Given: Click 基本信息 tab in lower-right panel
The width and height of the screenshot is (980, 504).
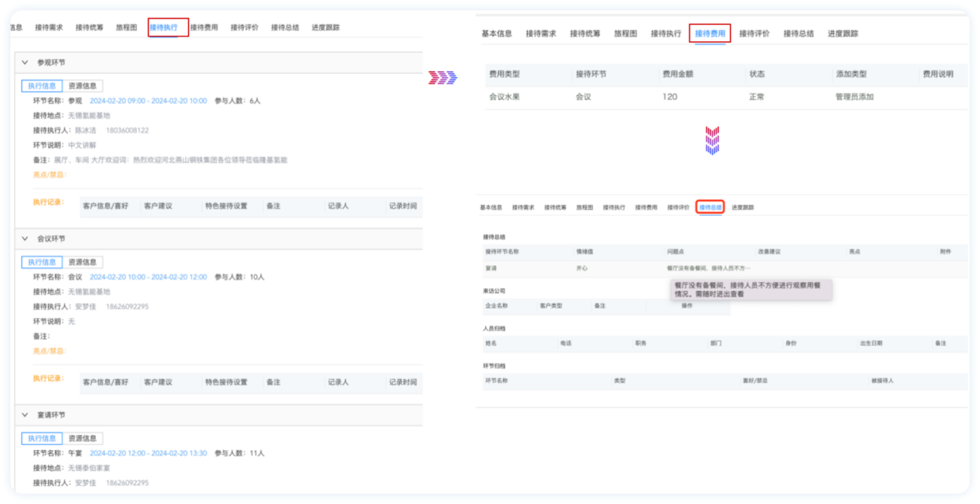Looking at the screenshot, I should (x=491, y=207).
